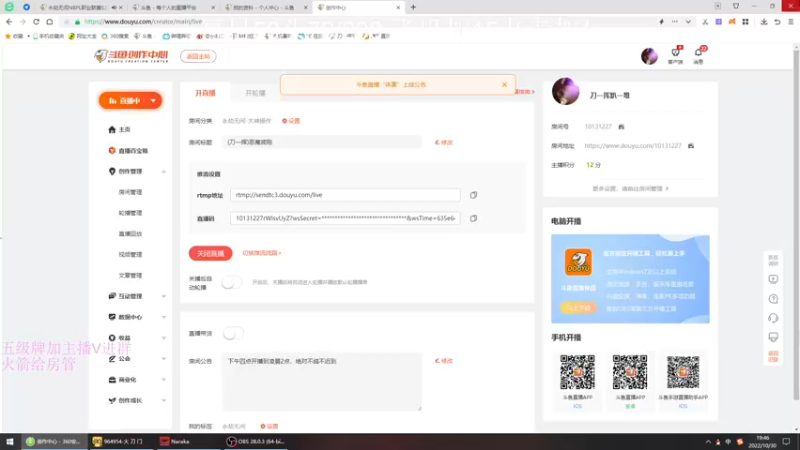This screenshot has height=450, width=800.
Task: Click the feedback icon below headset icon
Action: [x=773, y=337]
